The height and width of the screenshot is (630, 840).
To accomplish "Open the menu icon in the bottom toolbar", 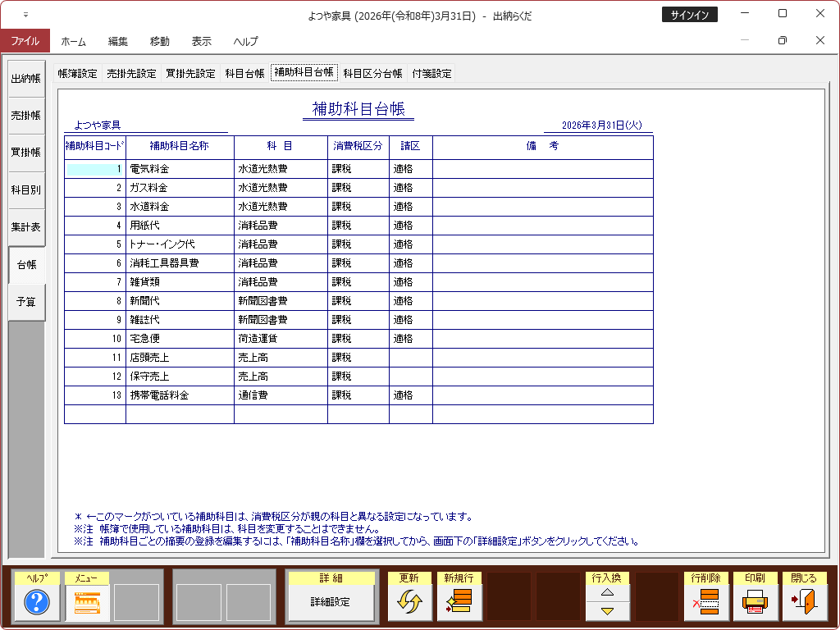I will [x=86, y=603].
